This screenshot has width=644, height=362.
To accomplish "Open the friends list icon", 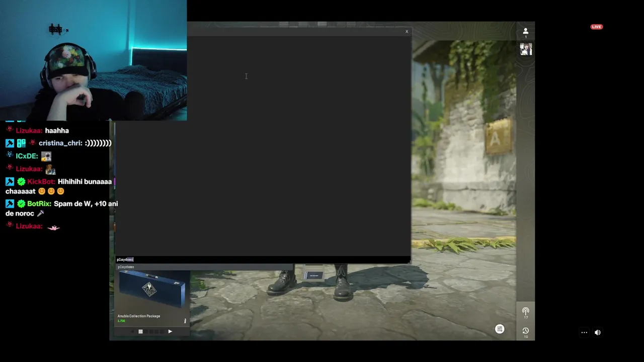I will [x=525, y=32].
